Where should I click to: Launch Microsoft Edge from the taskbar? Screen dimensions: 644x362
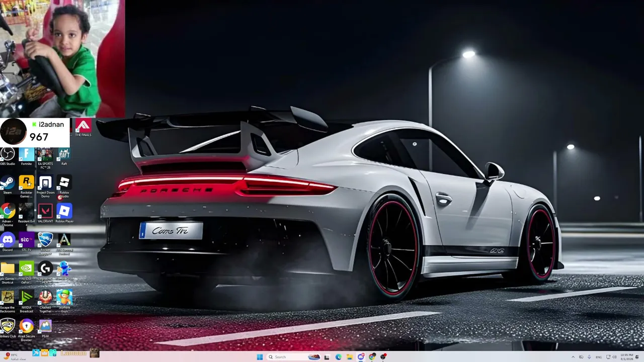coord(338,357)
